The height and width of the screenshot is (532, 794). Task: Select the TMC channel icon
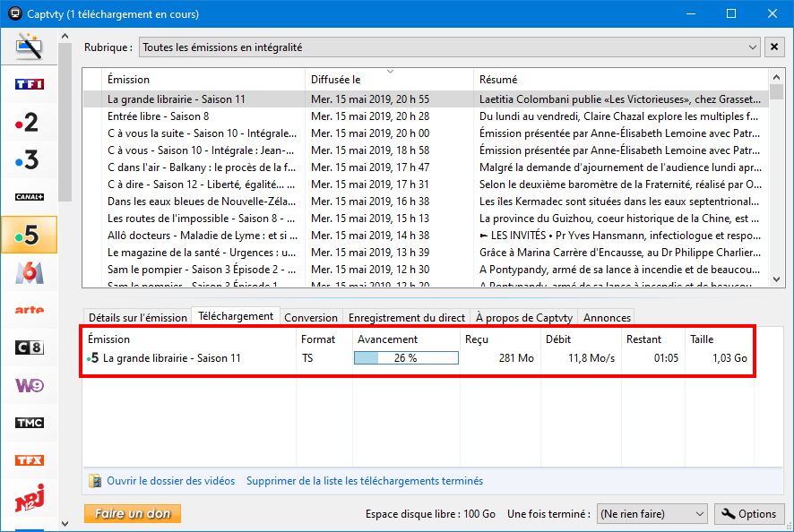(x=29, y=423)
